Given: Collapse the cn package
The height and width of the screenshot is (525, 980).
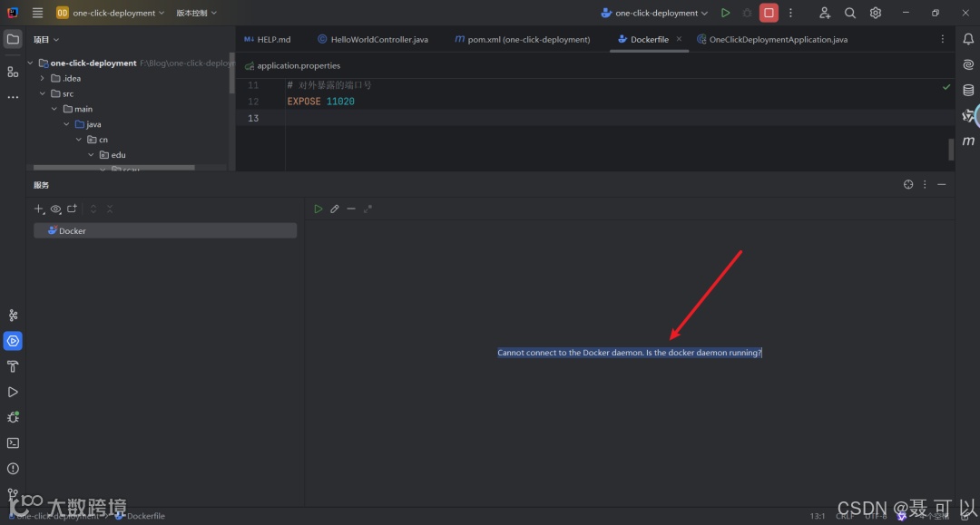Looking at the screenshot, I should (79, 140).
